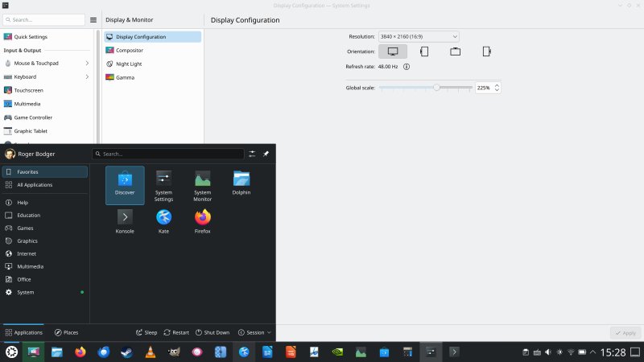Open Dolphin from the launcher favorites
The image size is (644, 362).
coord(241,183)
